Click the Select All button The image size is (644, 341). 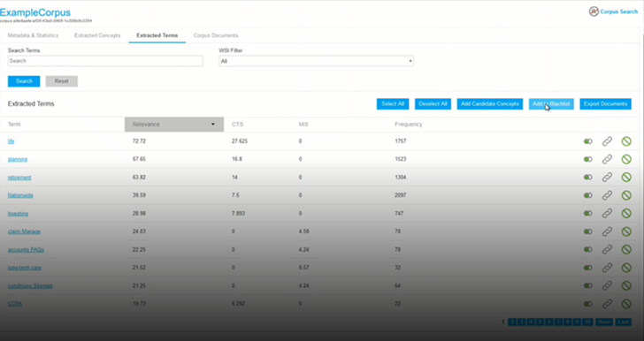[x=393, y=104]
